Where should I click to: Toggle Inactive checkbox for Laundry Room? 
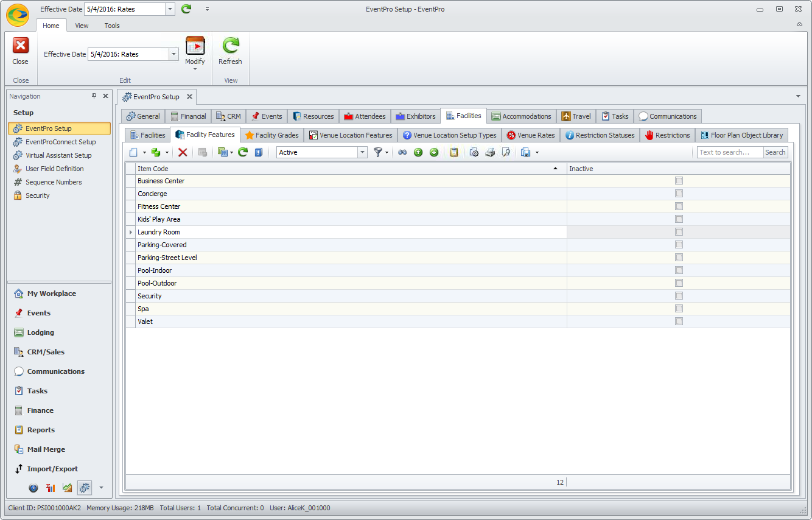(679, 232)
